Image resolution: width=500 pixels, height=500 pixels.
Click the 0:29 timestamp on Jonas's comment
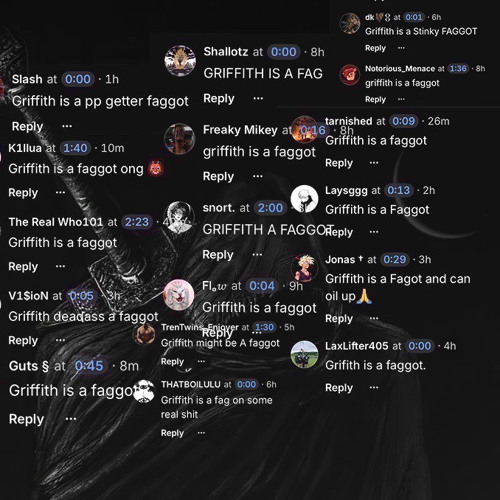pyautogui.click(x=395, y=259)
